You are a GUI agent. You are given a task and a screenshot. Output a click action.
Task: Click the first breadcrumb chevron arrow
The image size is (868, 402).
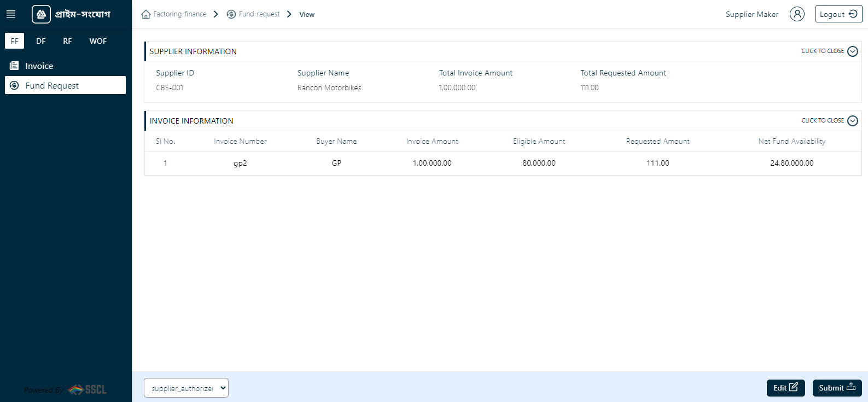216,14
